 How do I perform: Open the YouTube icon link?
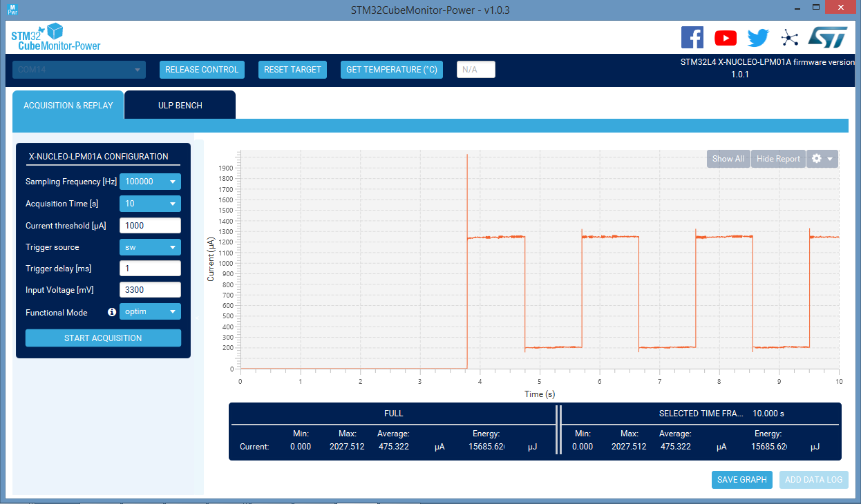[726, 38]
